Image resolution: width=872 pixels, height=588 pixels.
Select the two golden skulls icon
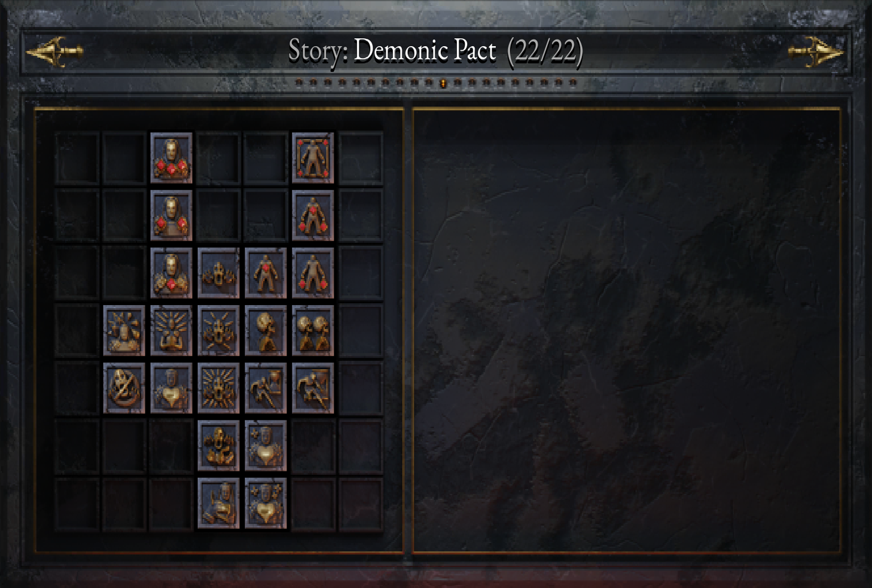tap(313, 331)
